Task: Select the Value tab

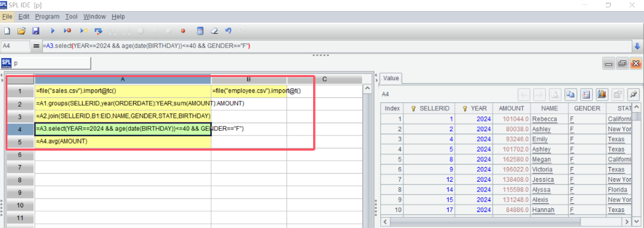Action: (x=391, y=78)
